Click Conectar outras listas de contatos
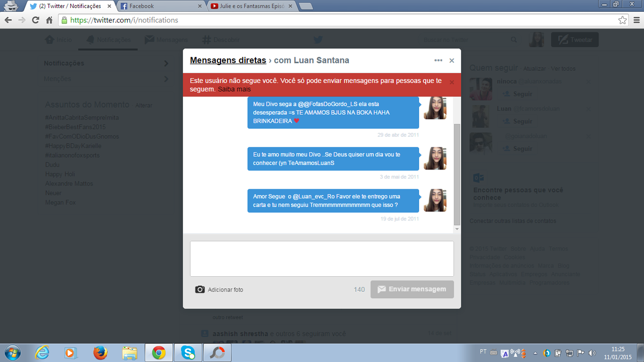This screenshot has height=362, width=644. [x=513, y=221]
